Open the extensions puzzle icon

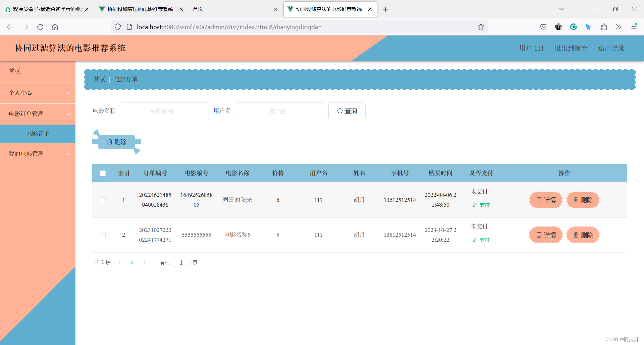point(604,27)
